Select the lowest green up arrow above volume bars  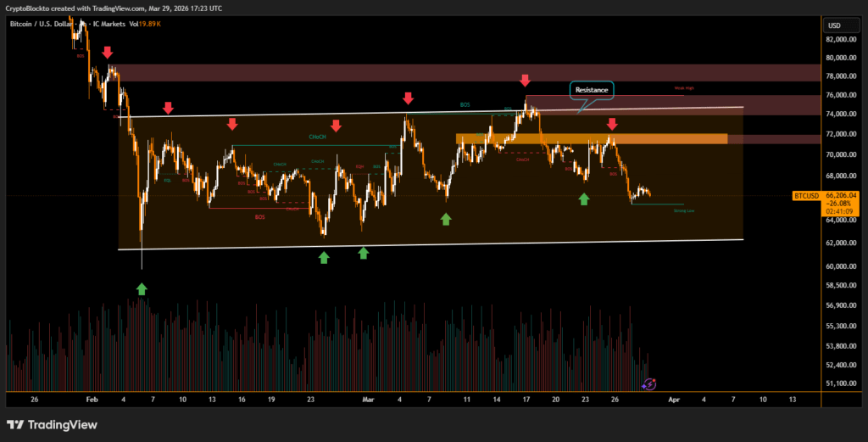[x=142, y=289]
